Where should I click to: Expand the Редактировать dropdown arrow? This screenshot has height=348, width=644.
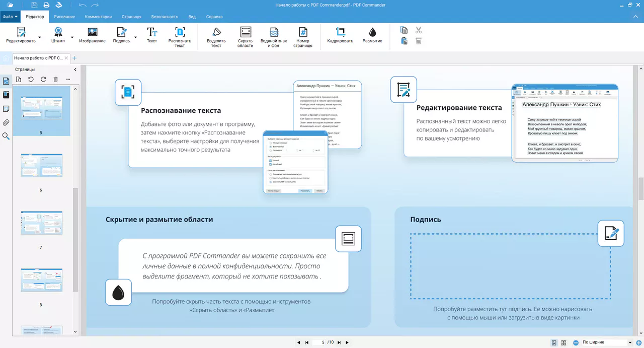tap(40, 37)
